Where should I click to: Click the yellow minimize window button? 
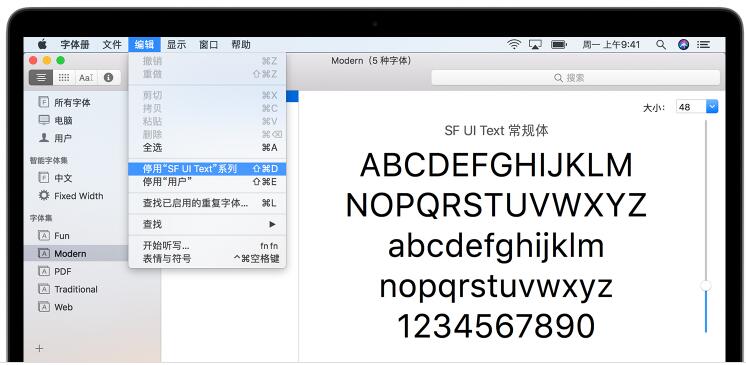[x=47, y=60]
